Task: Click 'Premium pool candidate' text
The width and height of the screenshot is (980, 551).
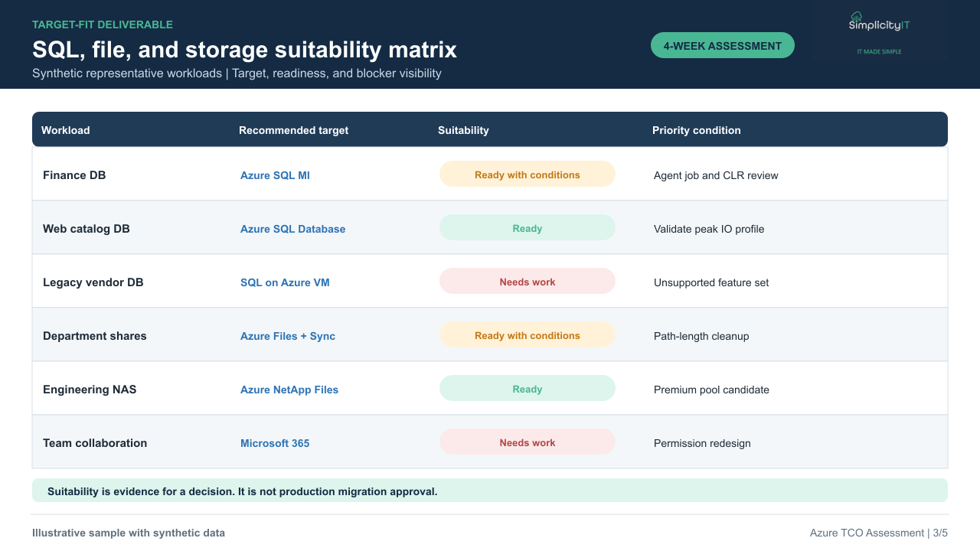Action: click(711, 390)
